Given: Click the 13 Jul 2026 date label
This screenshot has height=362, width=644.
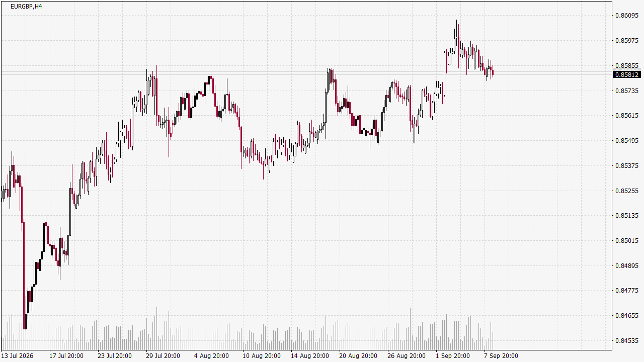Looking at the screenshot, I should [17, 356].
